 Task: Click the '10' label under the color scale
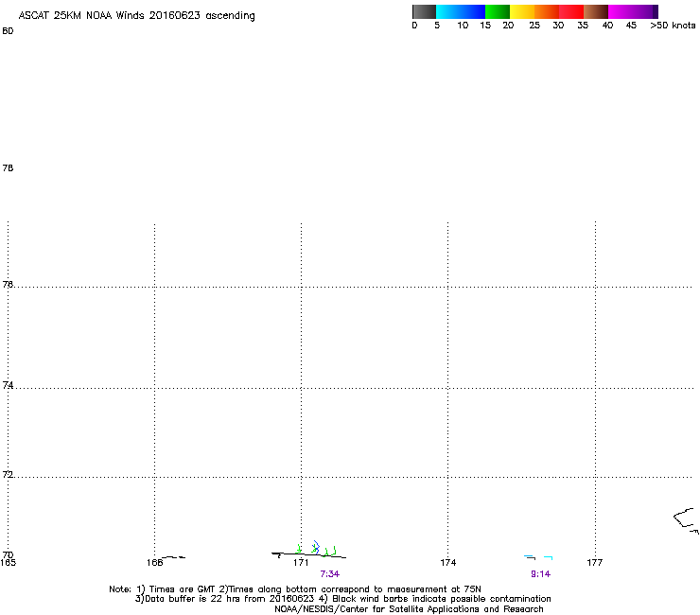click(463, 26)
